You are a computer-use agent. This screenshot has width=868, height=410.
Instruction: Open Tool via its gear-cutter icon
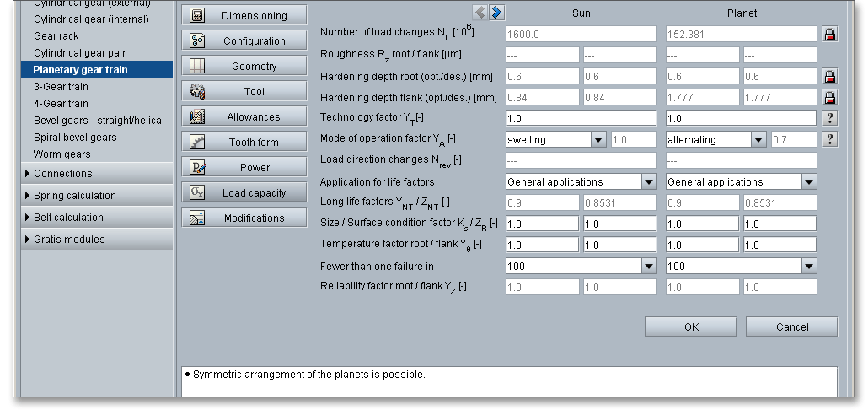[197, 92]
